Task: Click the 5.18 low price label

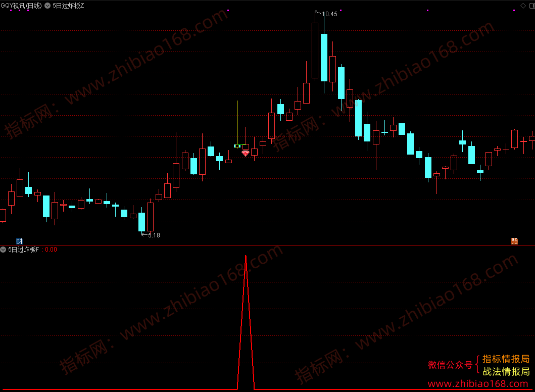Action: pos(154,235)
